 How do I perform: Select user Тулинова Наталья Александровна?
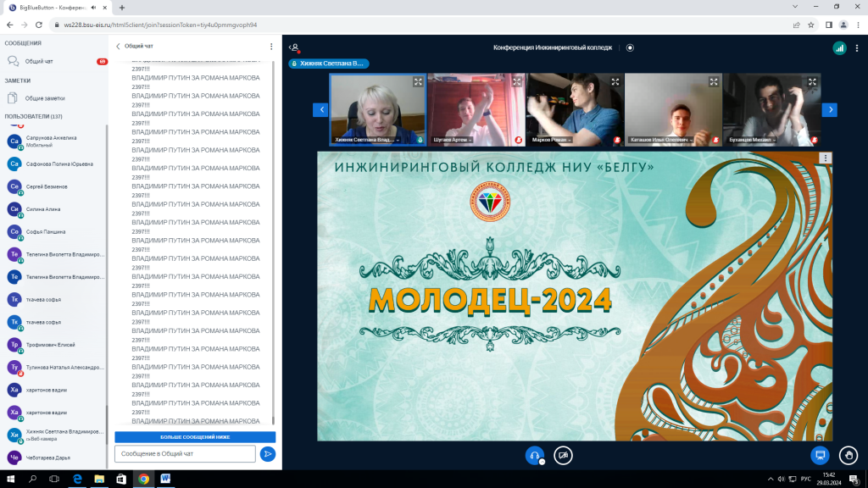54,368
